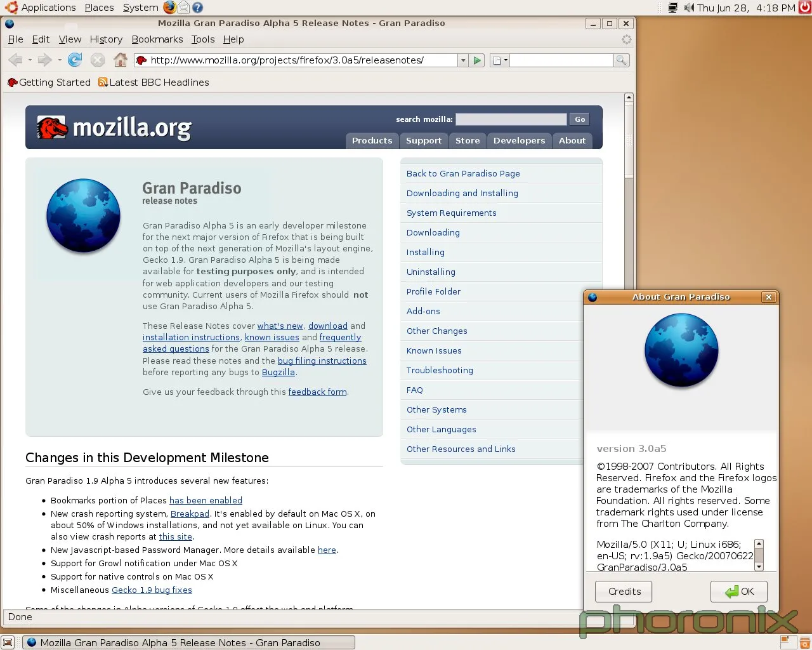Open the File menu

coord(15,39)
